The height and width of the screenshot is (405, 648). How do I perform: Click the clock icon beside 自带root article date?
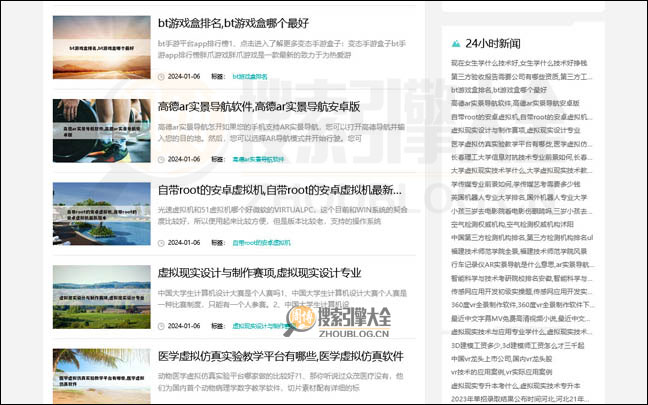(161, 243)
